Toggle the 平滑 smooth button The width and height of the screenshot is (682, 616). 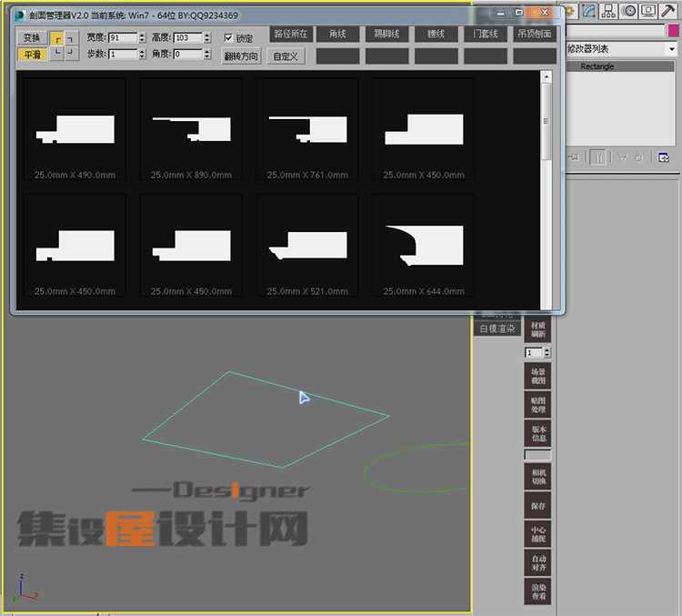click(33, 55)
